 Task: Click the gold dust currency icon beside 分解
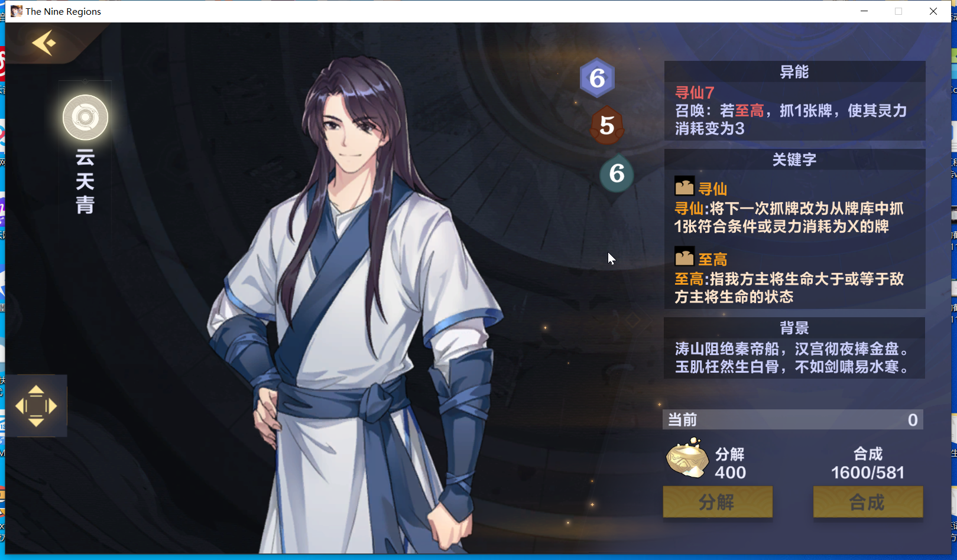coord(687,458)
